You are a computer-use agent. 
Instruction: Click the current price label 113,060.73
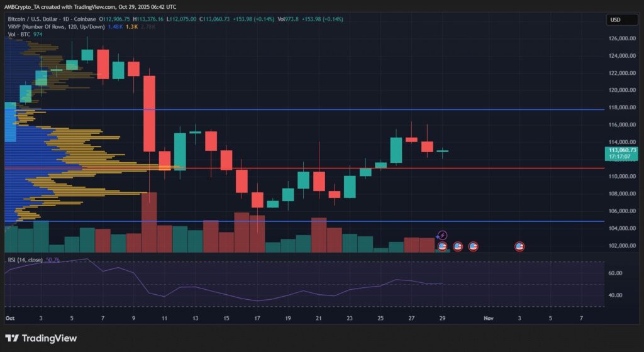[x=621, y=151]
